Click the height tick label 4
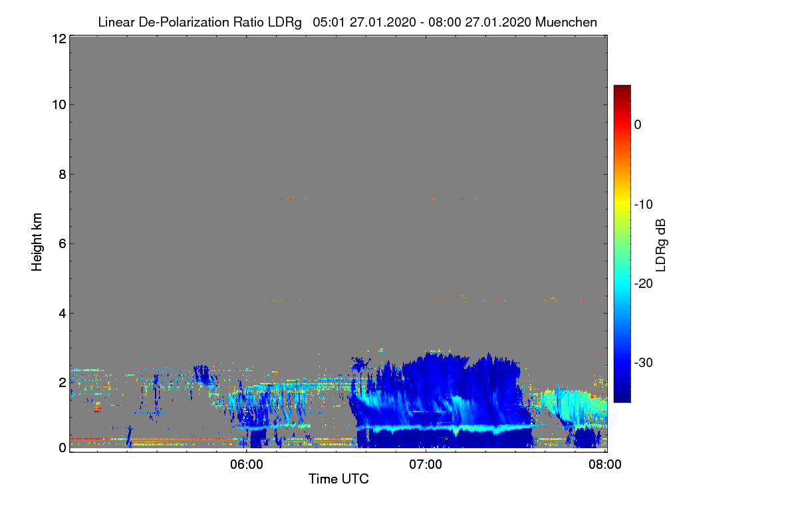The height and width of the screenshot is (532, 798). [61, 313]
